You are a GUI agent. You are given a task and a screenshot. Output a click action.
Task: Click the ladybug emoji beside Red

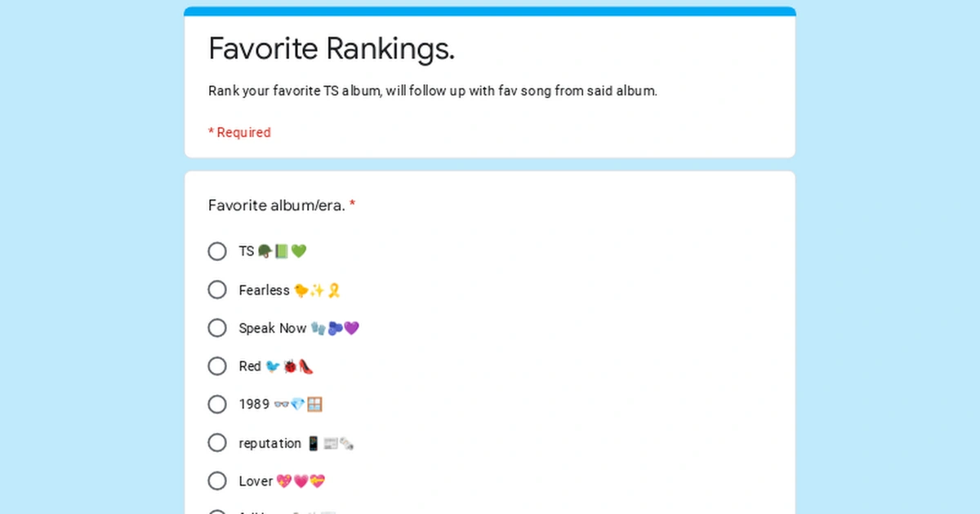coord(288,366)
